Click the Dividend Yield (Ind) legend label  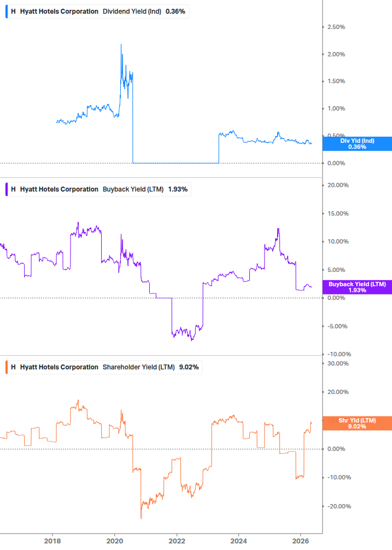(132, 11)
